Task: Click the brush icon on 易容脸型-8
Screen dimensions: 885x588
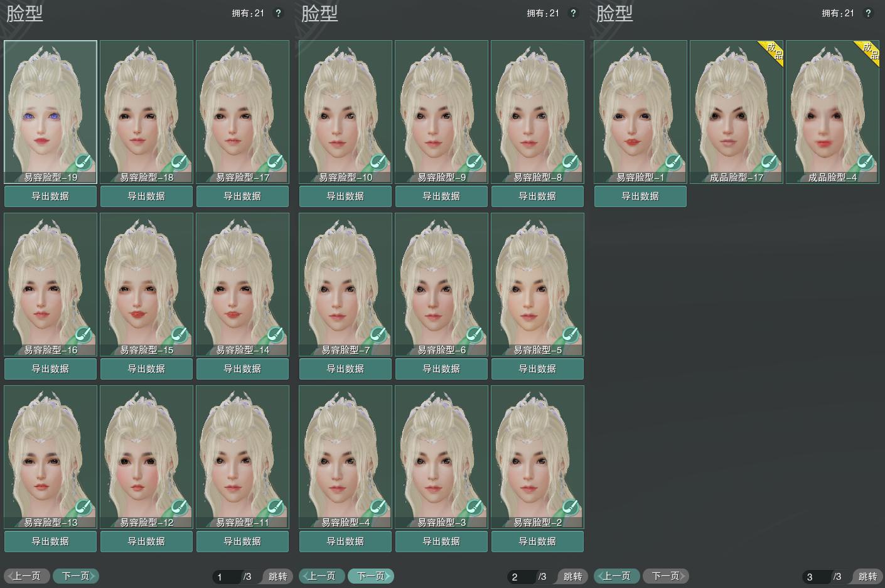Action: 571,163
